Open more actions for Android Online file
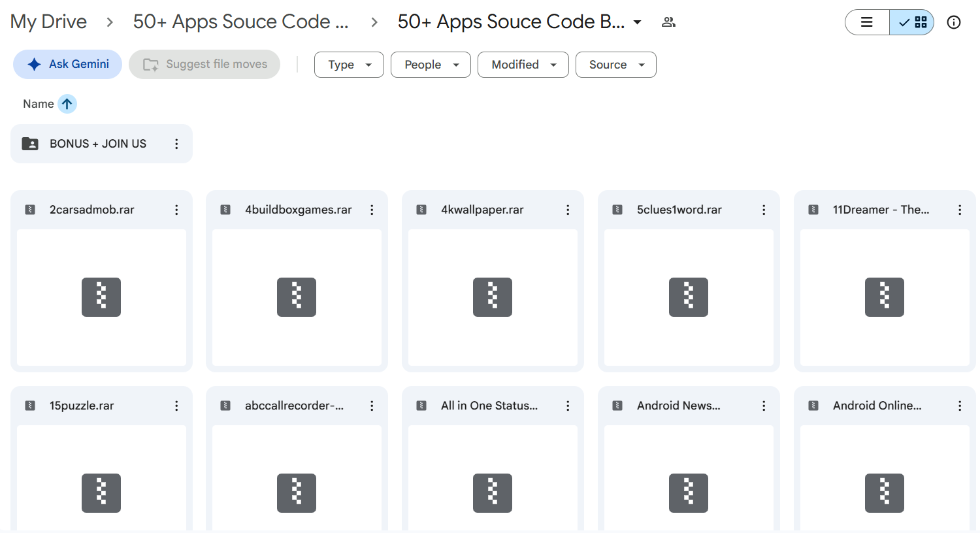This screenshot has height=533, width=980. click(960, 406)
